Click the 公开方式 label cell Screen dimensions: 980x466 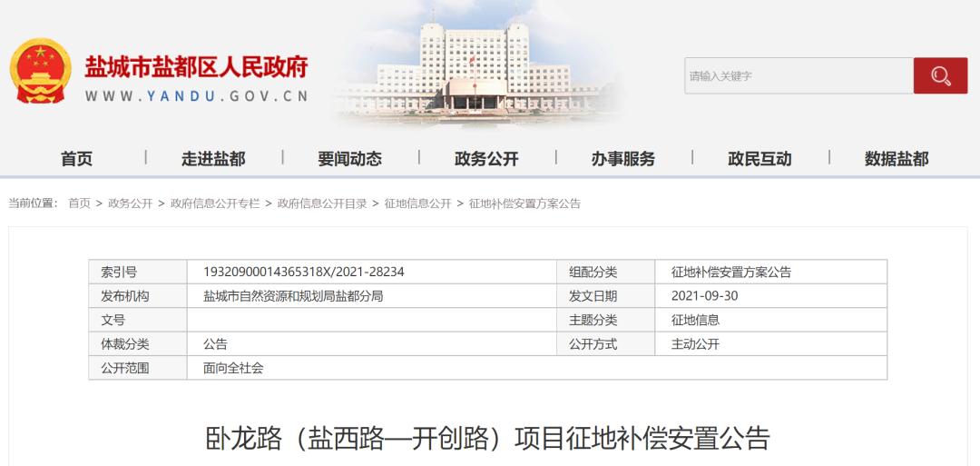click(x=605, y=344)
